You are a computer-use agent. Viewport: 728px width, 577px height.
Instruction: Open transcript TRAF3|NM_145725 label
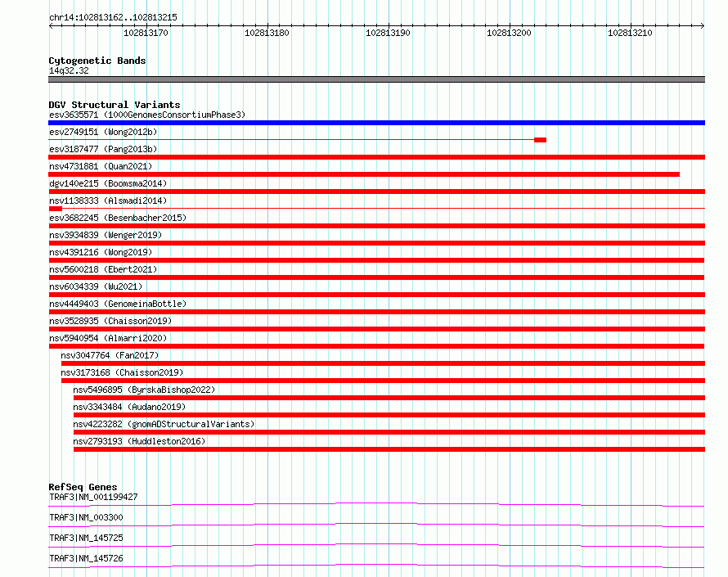coord(86,538)
